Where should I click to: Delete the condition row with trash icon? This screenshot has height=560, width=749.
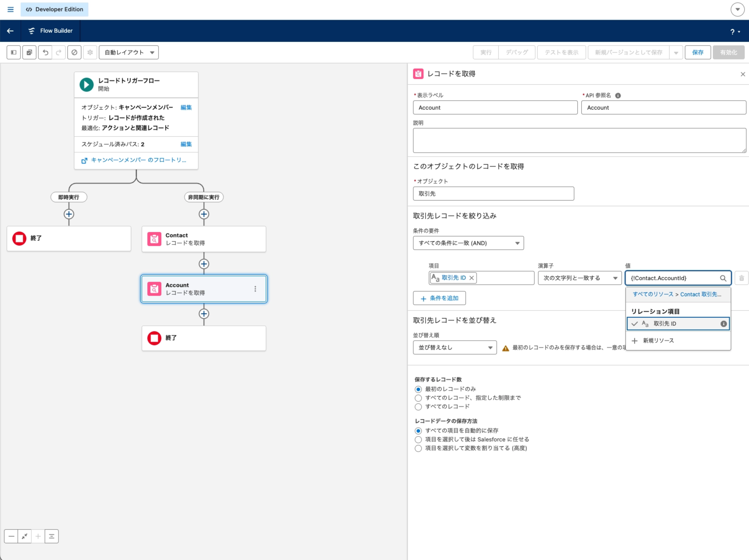click(742, 278)
